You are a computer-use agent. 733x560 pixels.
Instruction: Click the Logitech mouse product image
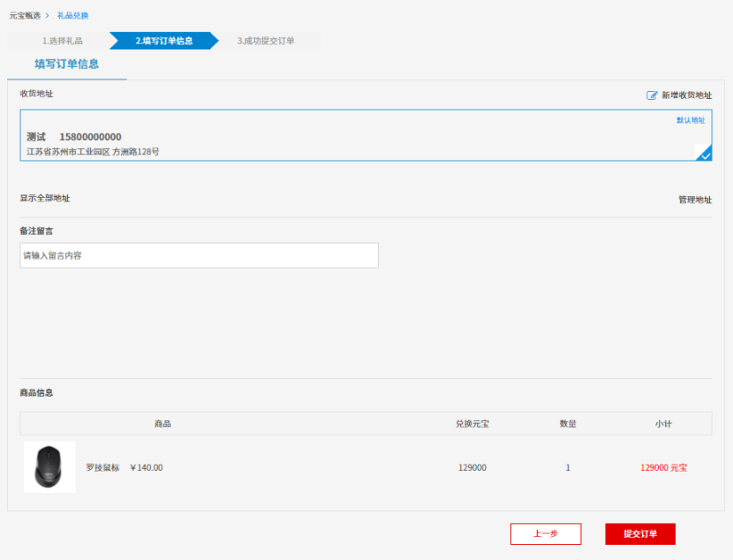pyautogui.click(x=49, y=467)
